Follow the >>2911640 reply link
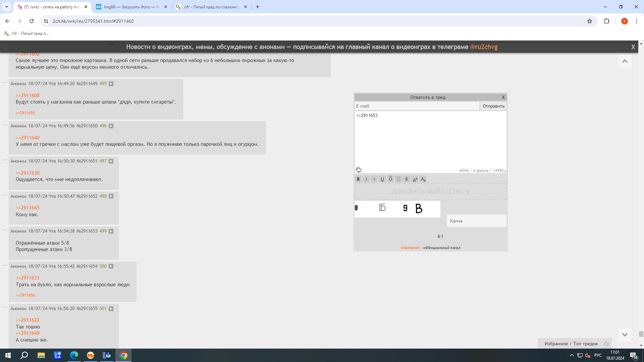This screenshot has height=362, width=644. pyautogui.click(x=28, y=138)
